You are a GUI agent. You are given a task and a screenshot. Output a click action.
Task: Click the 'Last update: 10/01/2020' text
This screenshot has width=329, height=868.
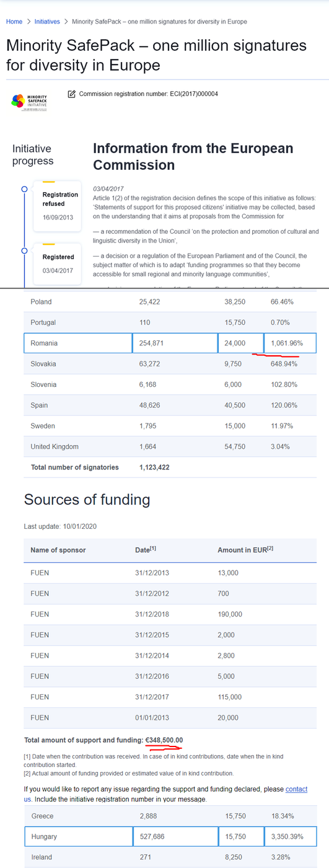60,526
